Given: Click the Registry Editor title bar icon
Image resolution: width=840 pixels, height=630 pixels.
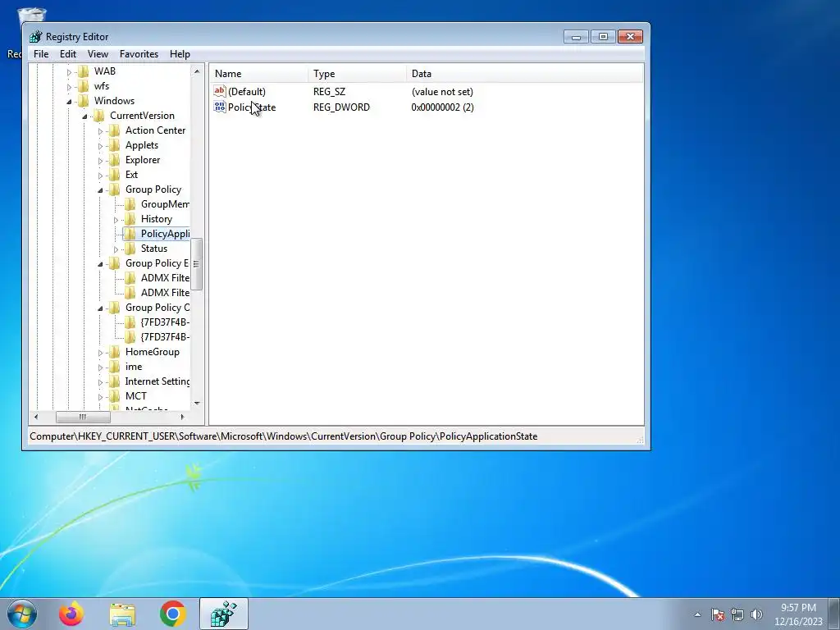Looking at the screenshot, I should click(x=36, y=36).
